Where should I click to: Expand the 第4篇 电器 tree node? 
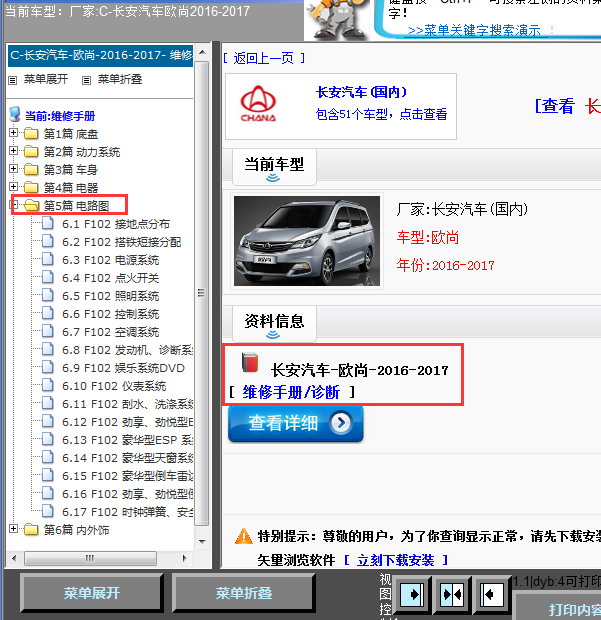pos(13,187)
